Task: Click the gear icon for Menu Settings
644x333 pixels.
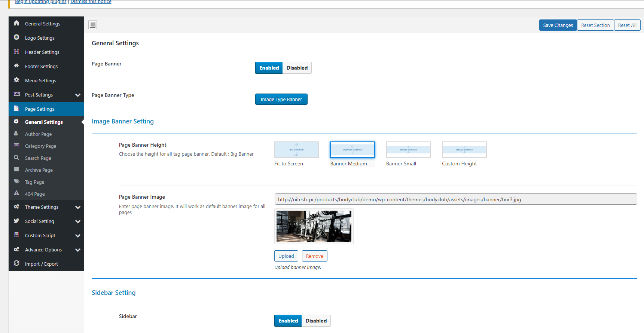Action: pyautogui.click(x=16, y=80)
